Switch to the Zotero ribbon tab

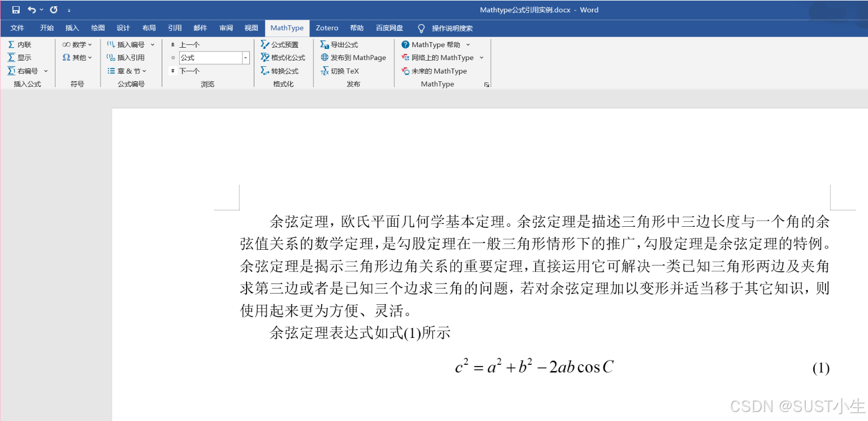point(327,28)
